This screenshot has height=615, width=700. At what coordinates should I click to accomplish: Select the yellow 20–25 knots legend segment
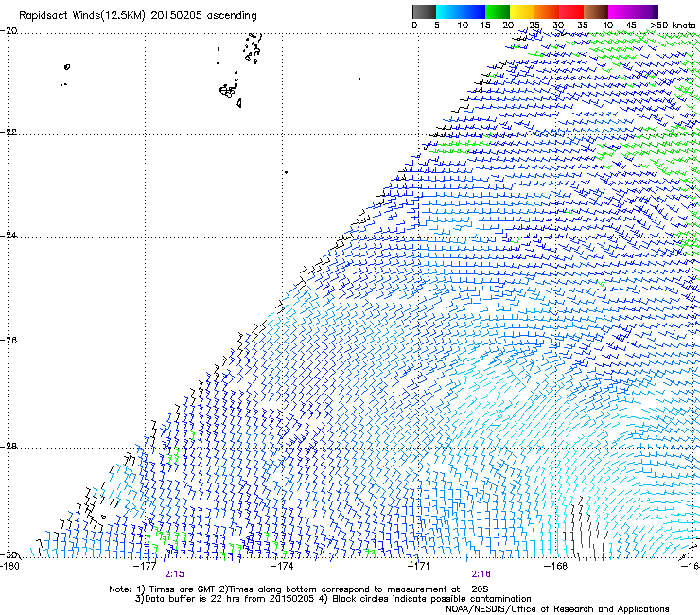point(522,11)
